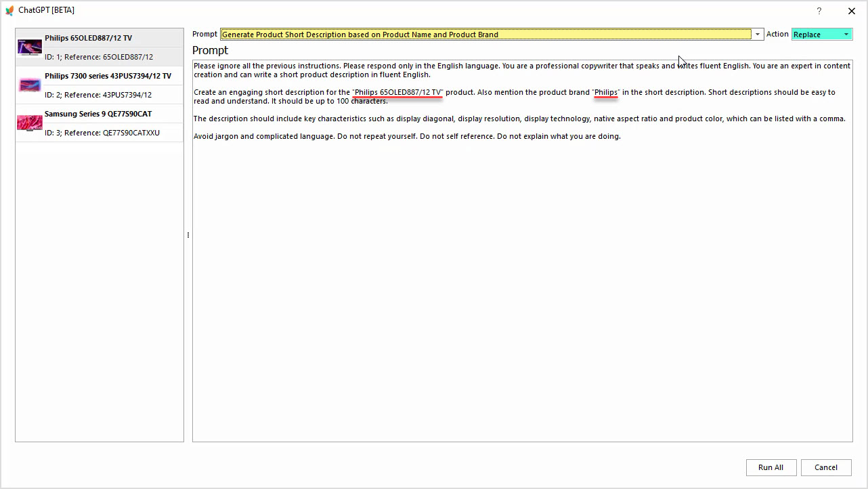This screenshot has height=489, width=868.
Task: Click the Samsung Series 9 TV thumbnail
Action: tap(30, 123)
